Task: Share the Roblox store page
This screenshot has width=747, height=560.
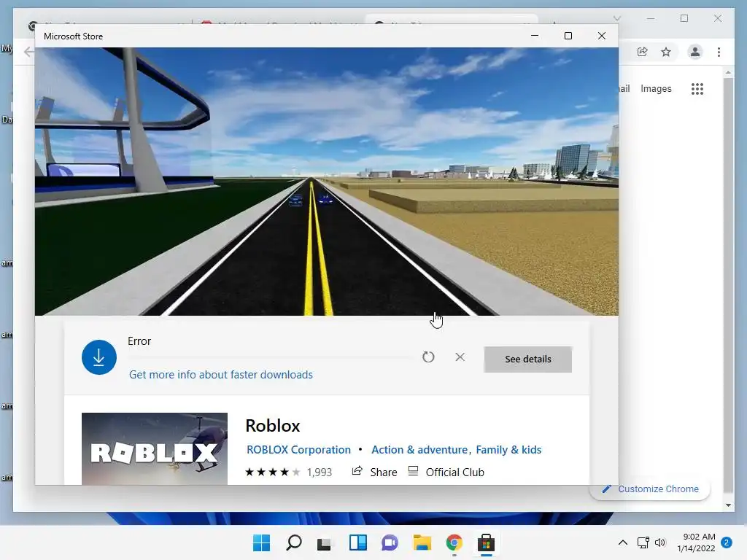Action: (374, 472)
